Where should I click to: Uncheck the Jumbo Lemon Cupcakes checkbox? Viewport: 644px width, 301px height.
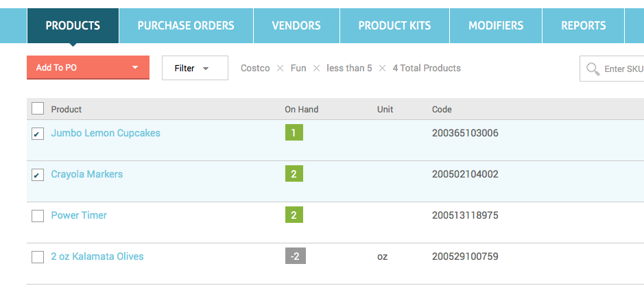pyautogui.click(x=38, y=134)
